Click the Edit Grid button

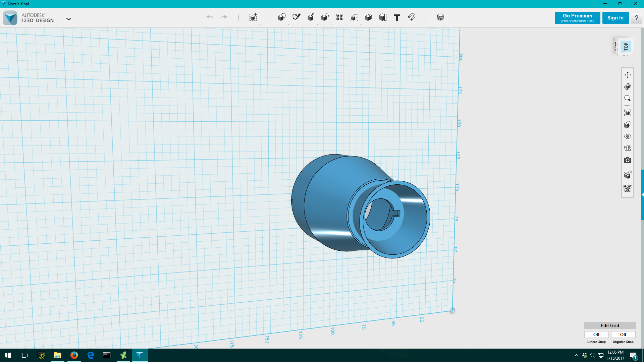[x=609, y=325]
